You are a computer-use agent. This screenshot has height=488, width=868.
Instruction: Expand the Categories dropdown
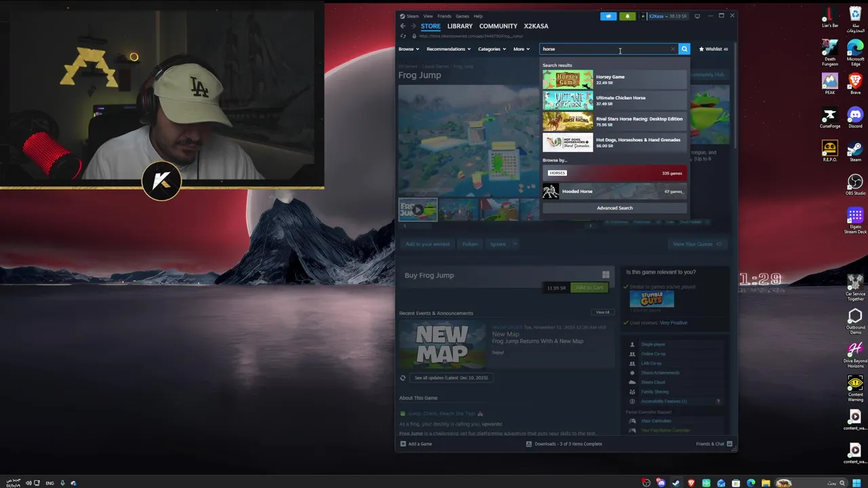(492, 49)
